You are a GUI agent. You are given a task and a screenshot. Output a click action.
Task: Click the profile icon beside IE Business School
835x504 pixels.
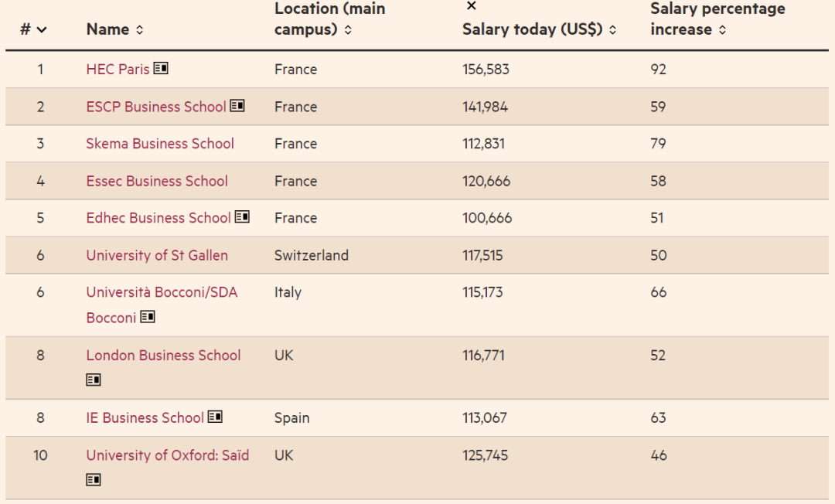[215, 417]
